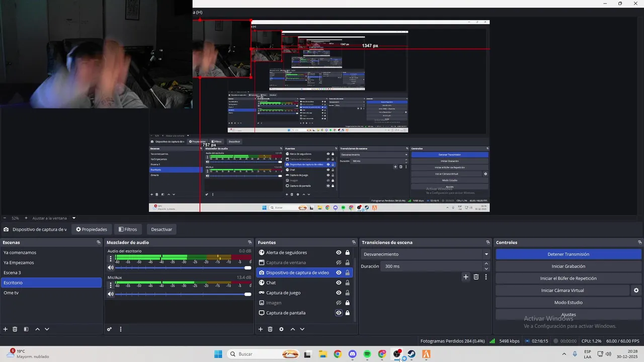The height and width of the screenshot is (362, 644).
Task: Open Desvanecimiento transition dropdown
Action: tap(426, 254)
